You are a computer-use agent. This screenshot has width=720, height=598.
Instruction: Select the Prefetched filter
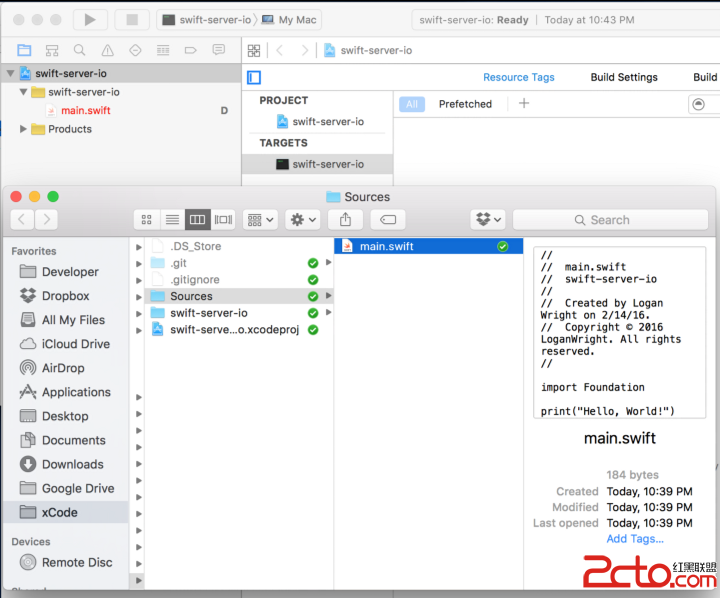465,104
